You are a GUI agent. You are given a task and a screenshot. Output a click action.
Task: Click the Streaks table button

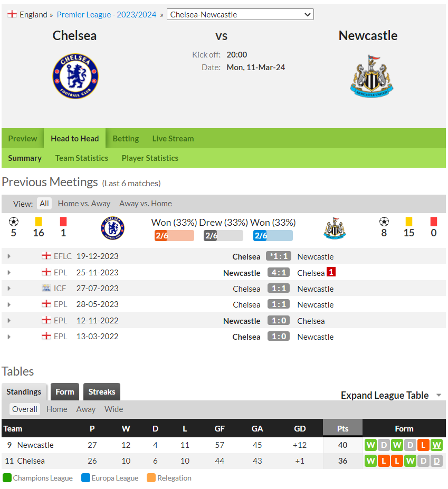tap(102, 392)
